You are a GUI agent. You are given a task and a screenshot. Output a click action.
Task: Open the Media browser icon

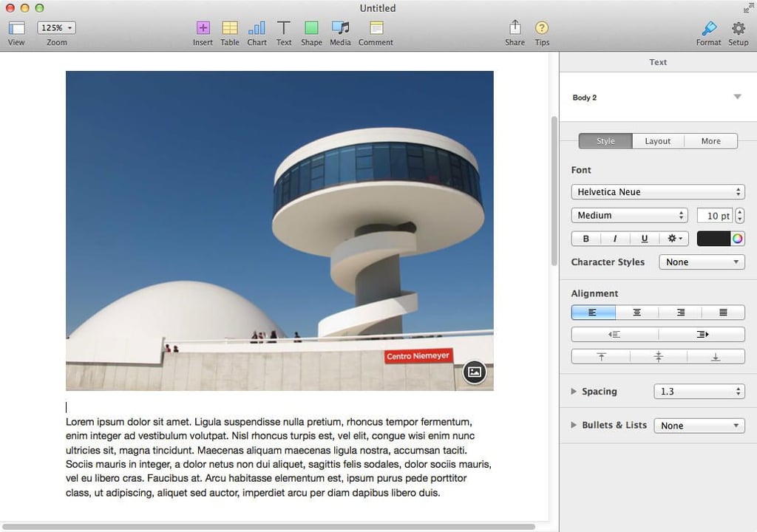click(x=340, y=28)
